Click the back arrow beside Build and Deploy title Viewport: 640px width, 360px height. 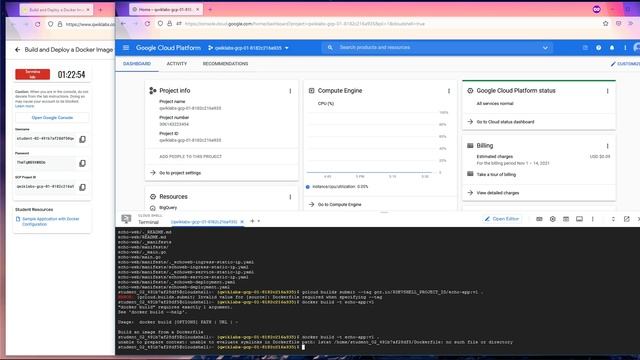click(17, 50)
